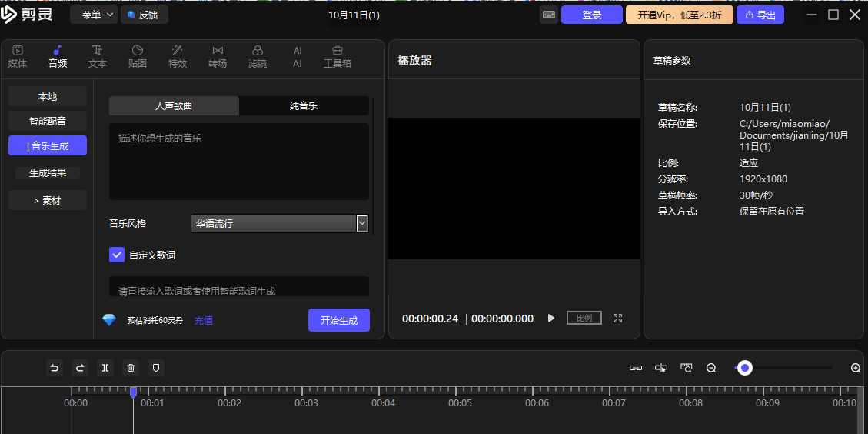Click the 开始生成 button

tap(338, 320)
